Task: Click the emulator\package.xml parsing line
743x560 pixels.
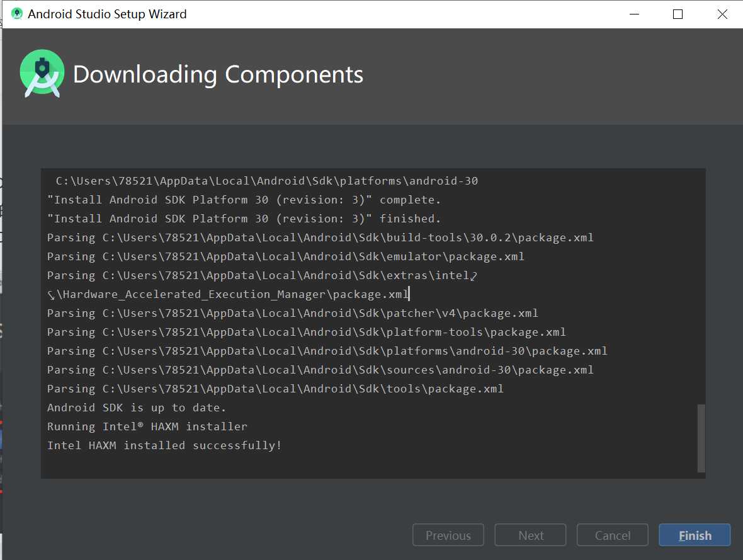Action: pos(286,256)
